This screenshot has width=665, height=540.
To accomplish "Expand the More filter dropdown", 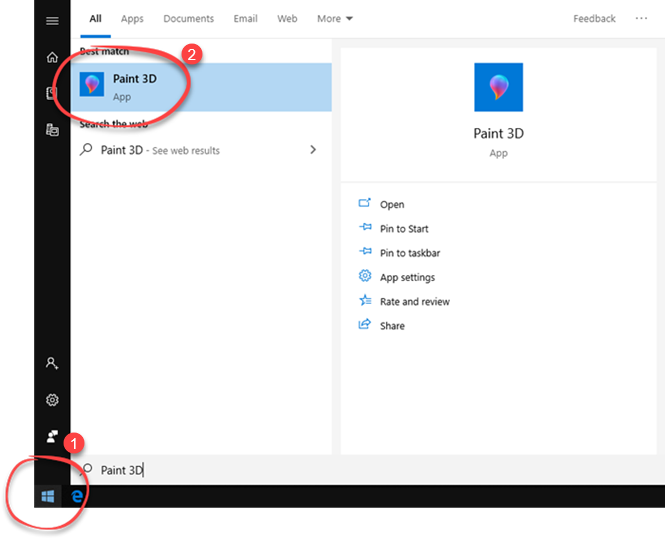I will (x=334, y=19).
